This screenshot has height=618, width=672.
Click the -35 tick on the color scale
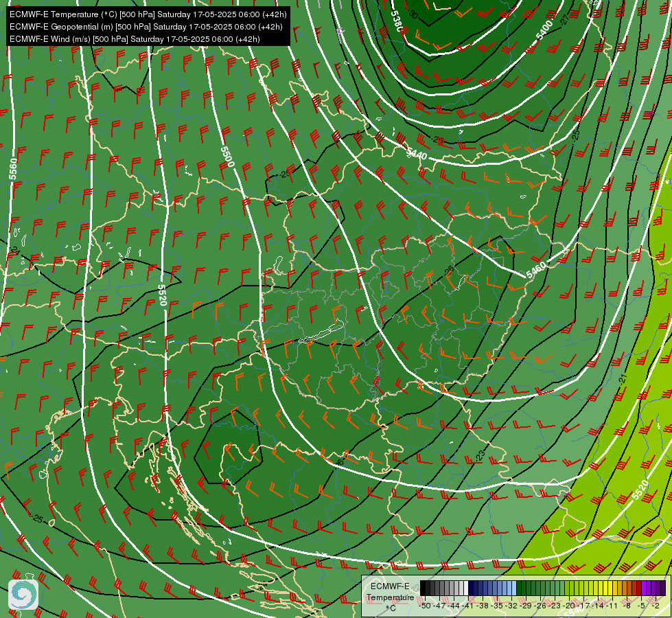coord(497,606)
